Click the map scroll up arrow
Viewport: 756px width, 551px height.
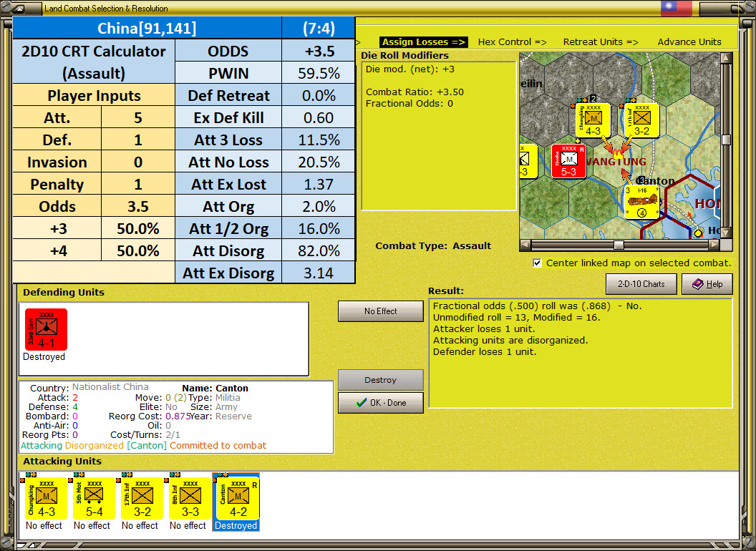726,59
